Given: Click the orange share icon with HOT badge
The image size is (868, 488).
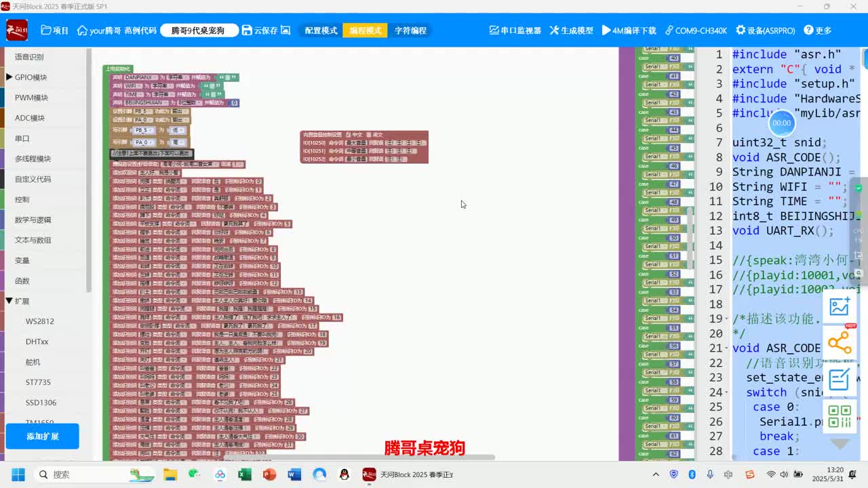Looking at the screenshot, I should [840, 342].
